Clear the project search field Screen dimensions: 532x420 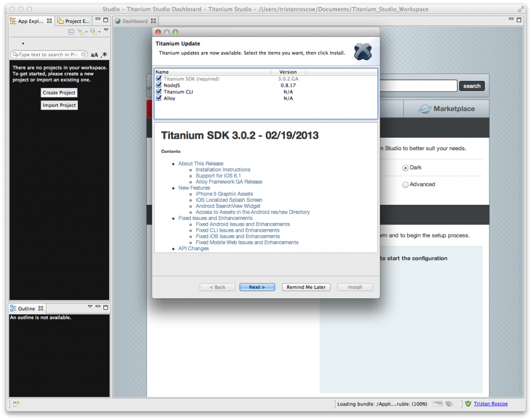click(x=83, y=55)
